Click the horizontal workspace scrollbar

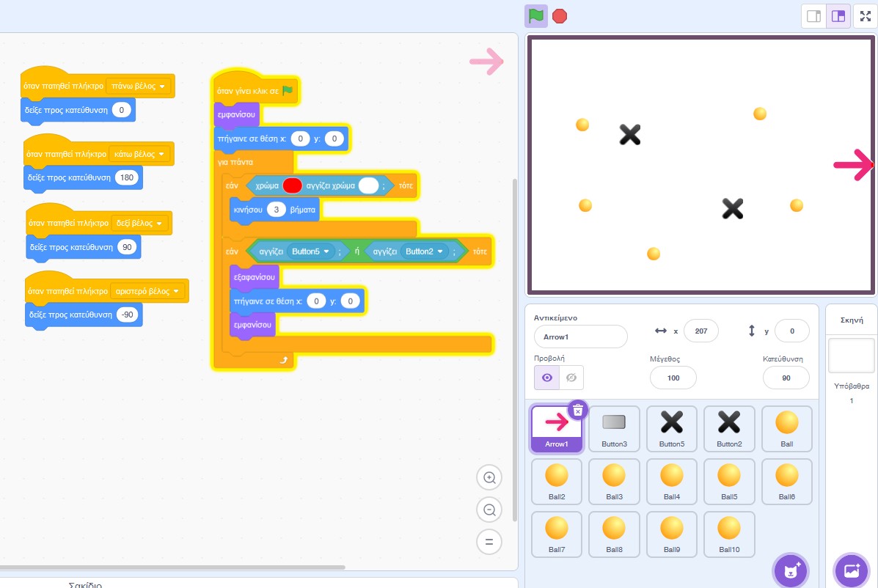tap(172, 567)
